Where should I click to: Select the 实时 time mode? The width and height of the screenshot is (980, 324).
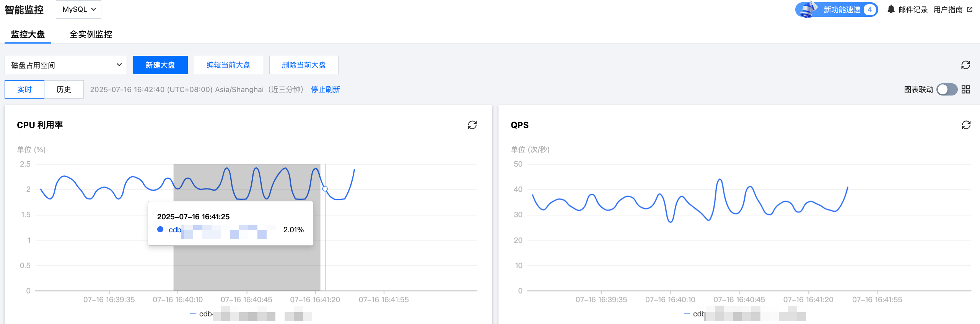tap(24, 89)
